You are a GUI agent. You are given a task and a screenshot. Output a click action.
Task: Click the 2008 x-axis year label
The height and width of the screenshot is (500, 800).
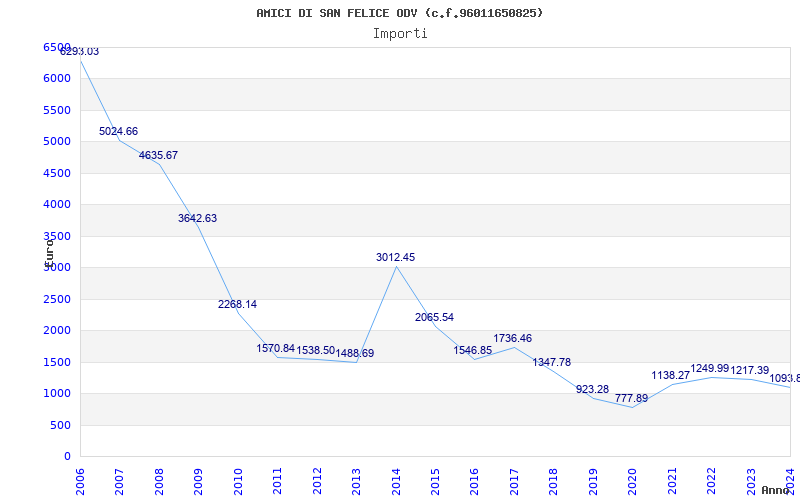159,481
